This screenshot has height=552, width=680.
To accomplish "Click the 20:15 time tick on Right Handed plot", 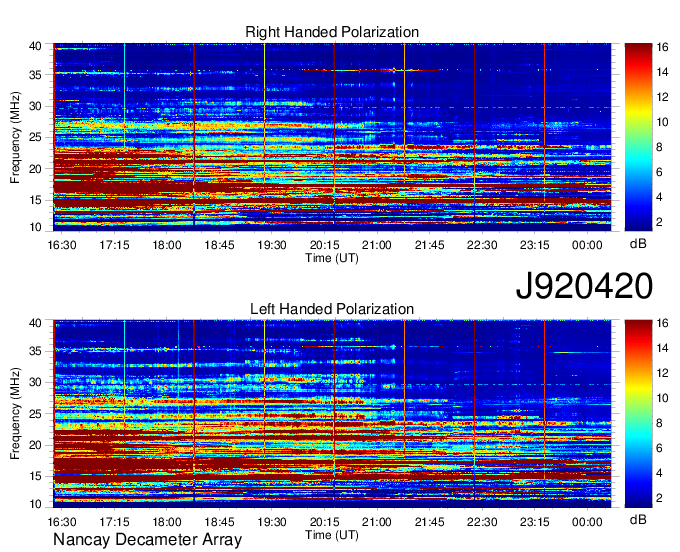I will [324, 245].
